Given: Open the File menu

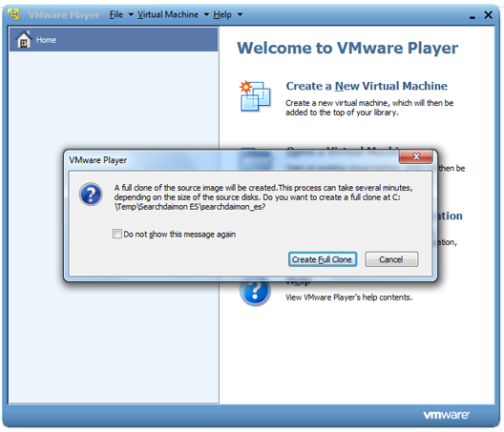Looking at the screenshot, I should click(116, 14).
